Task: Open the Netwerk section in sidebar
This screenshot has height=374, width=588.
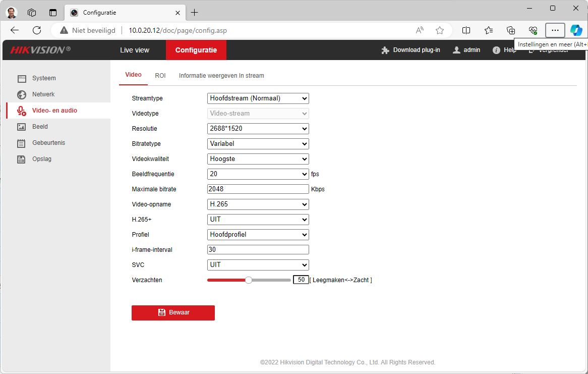Action: tap(43, 94)
